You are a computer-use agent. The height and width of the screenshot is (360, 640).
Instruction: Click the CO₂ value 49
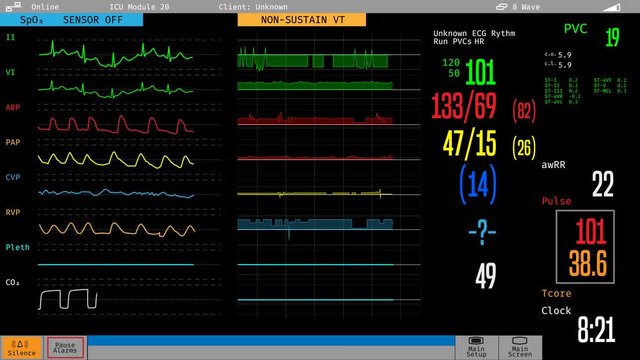[486, 276]
